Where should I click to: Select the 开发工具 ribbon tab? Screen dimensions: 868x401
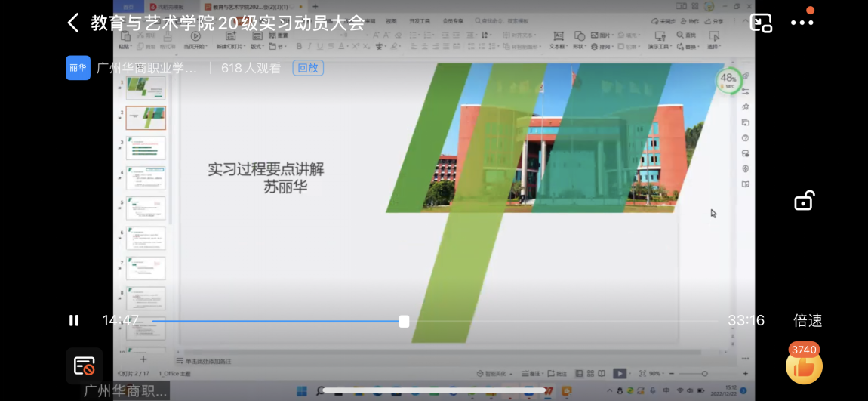click(x=420, y=21)
